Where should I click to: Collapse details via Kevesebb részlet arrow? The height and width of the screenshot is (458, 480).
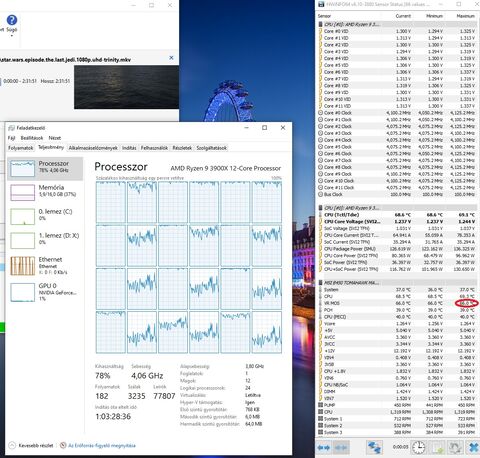[12, 445]
